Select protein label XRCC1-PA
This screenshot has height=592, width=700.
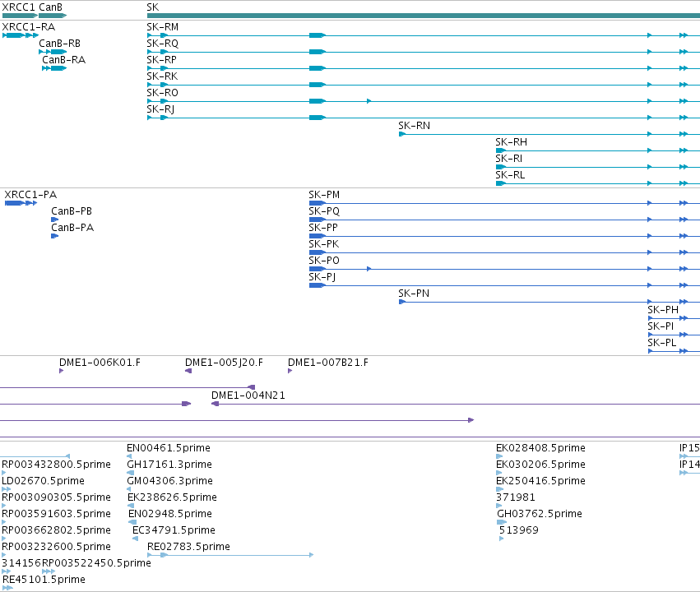pyautogui.click(x=30, y=195)
